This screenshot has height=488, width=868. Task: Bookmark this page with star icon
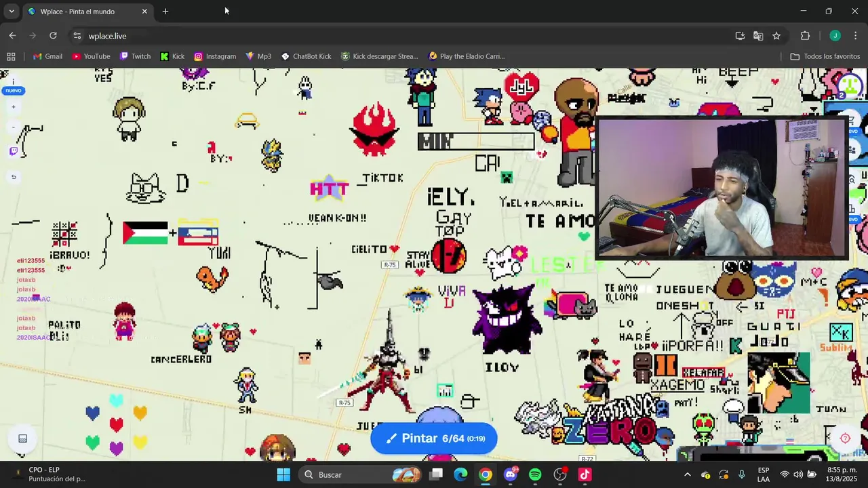click(776, 36)
